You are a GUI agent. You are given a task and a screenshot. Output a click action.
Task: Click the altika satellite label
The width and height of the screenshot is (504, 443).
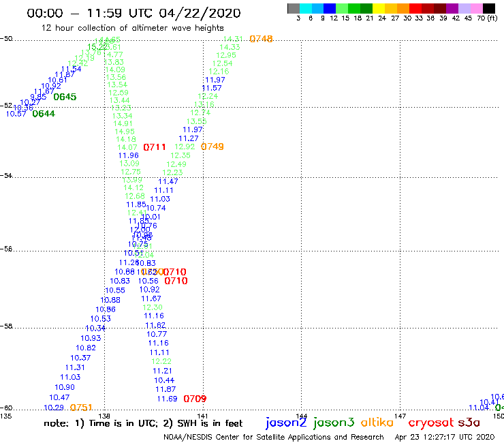coord(377,422)
